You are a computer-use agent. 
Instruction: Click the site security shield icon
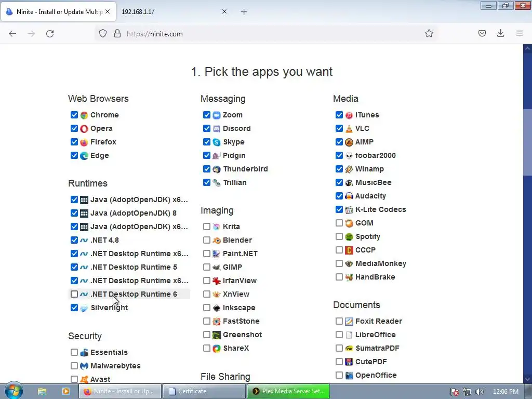click(103, 33)
